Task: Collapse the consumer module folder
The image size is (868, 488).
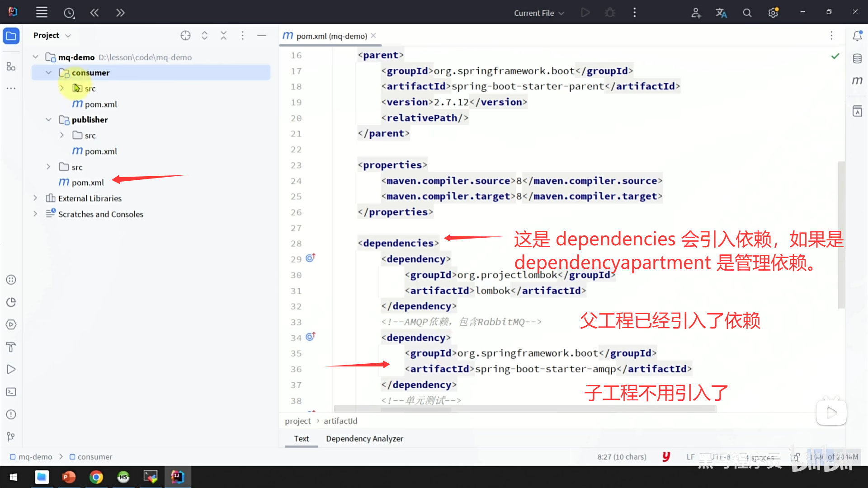Action: coord(49,73)
